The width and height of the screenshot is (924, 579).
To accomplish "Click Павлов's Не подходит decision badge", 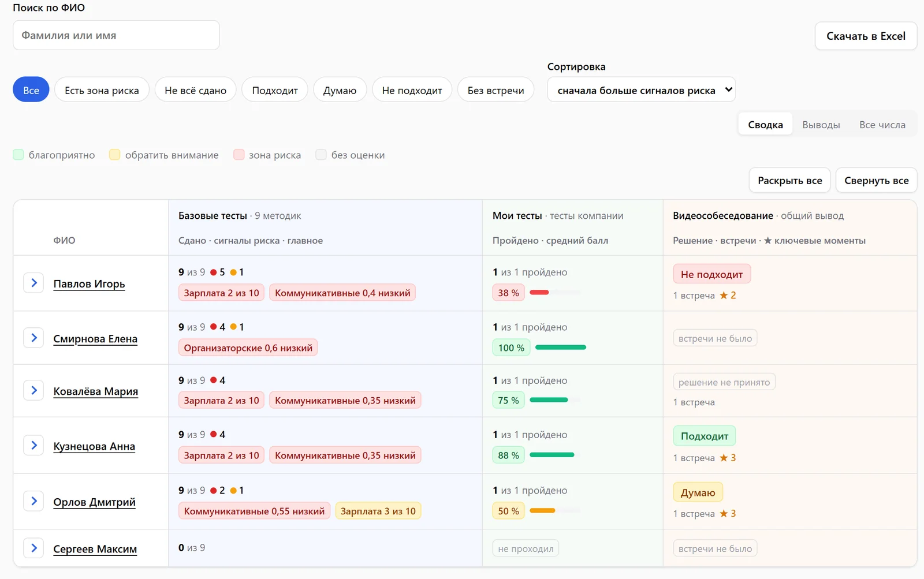I will [x=711, y=274].
